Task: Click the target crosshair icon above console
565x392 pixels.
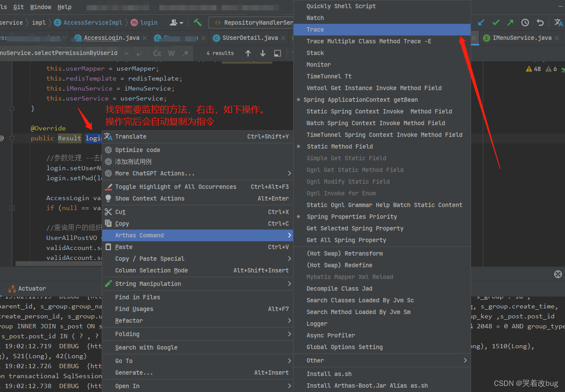Action: [x=558, y=274]
